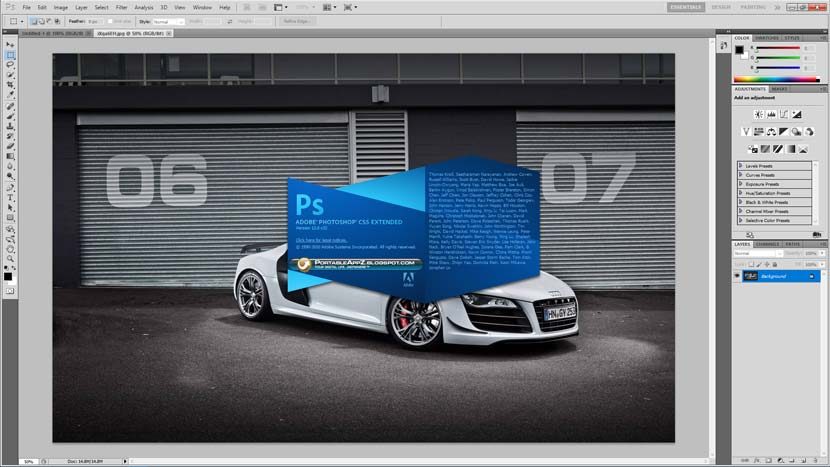830x467 pixels.
Task: Select the Dodge tool
Action: (10, 177)
